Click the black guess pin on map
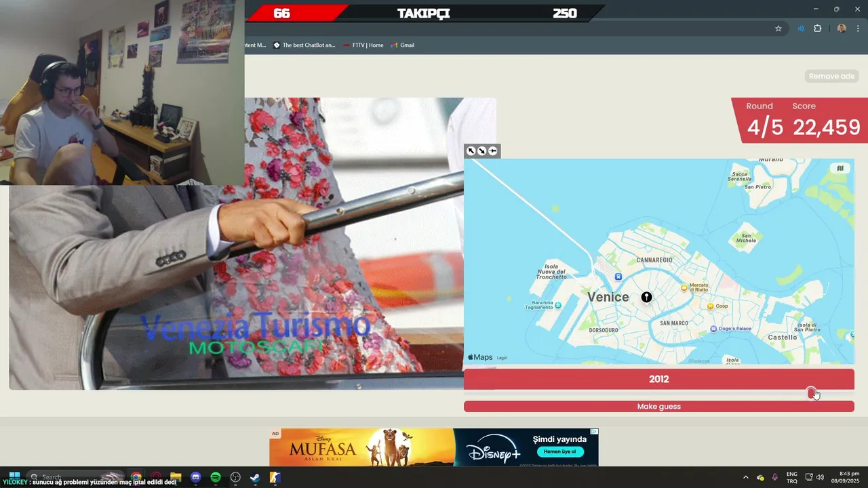Image resolution: width=868 pixels, height=488 pixels. coord(647,297)
